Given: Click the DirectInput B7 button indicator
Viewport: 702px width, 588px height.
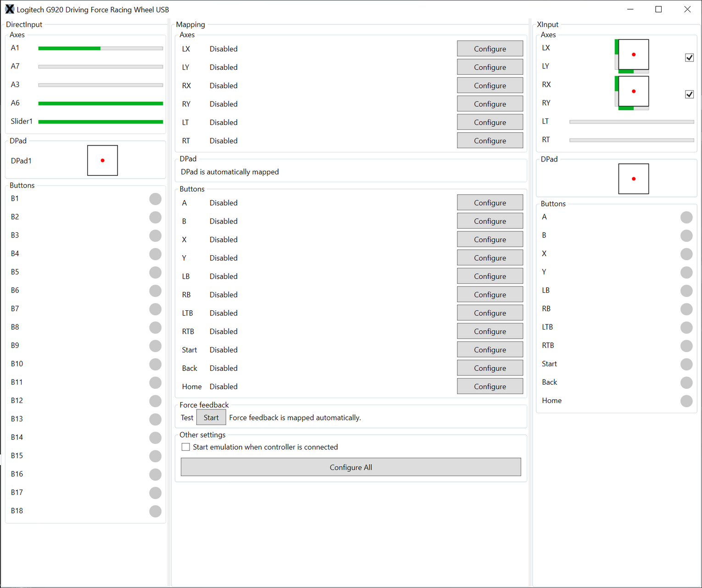Looking at the screenshot, I should (156, 309).
